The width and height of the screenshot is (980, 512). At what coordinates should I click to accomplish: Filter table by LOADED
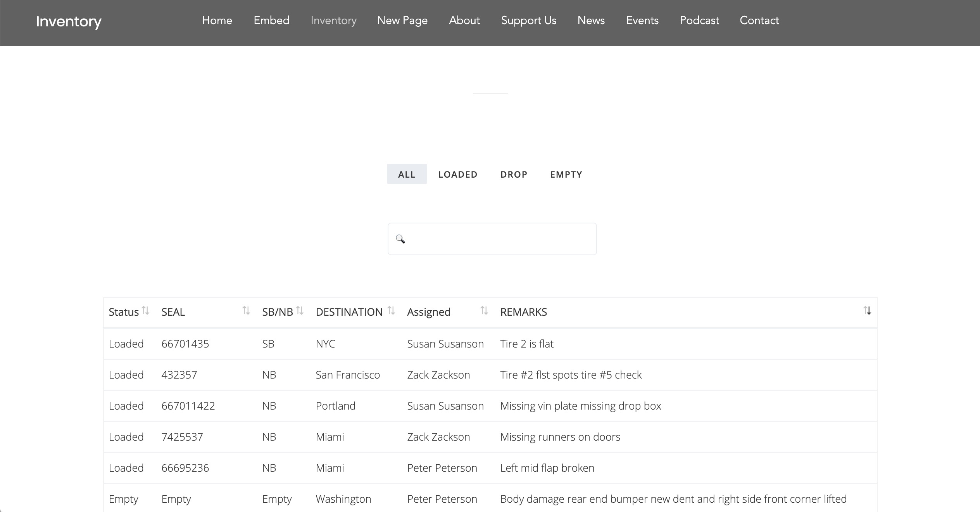458,174
